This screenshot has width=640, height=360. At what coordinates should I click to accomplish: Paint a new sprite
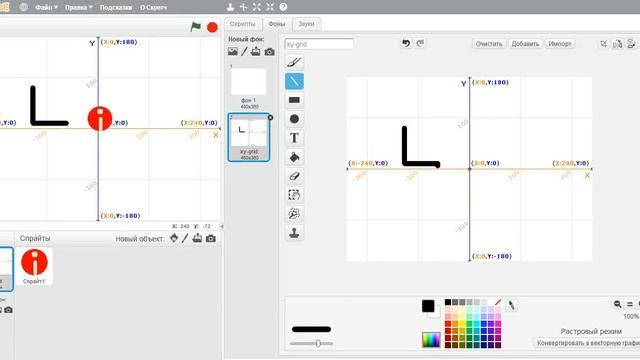pos(185,238)
